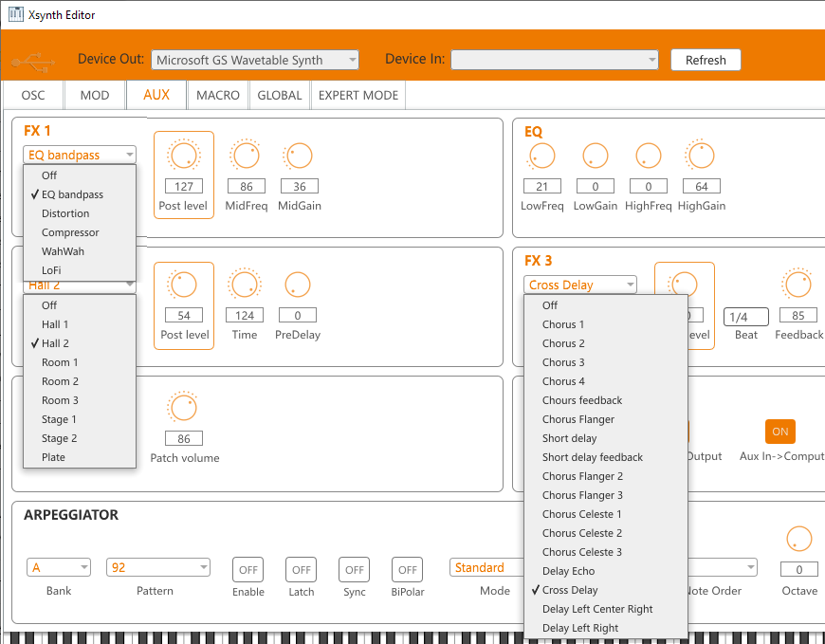Select Distortion in FX 1 list

pyautogui.click(x=80, y=213)
